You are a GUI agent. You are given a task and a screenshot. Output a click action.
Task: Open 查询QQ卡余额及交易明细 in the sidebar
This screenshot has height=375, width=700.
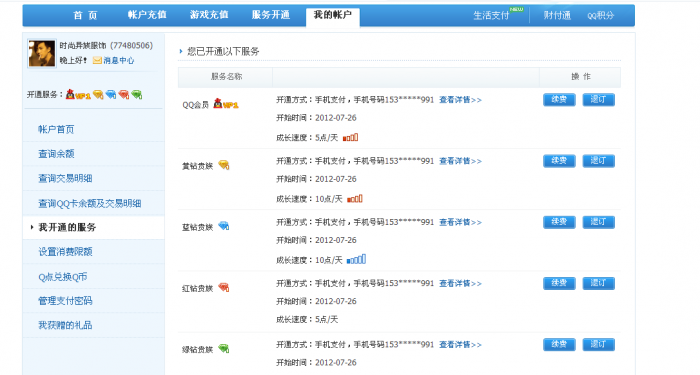pyautogui.click(x=90, y=204)
